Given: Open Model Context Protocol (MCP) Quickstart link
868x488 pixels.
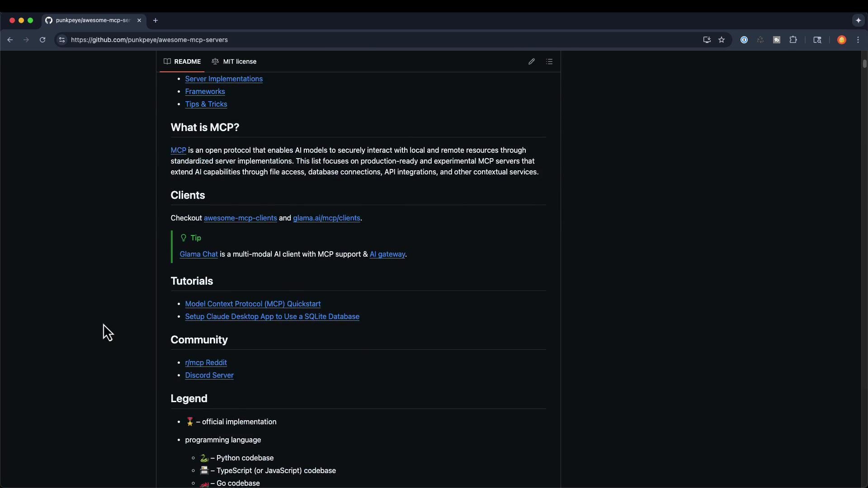Looking at the screenshot, I should tap(253, 304).
